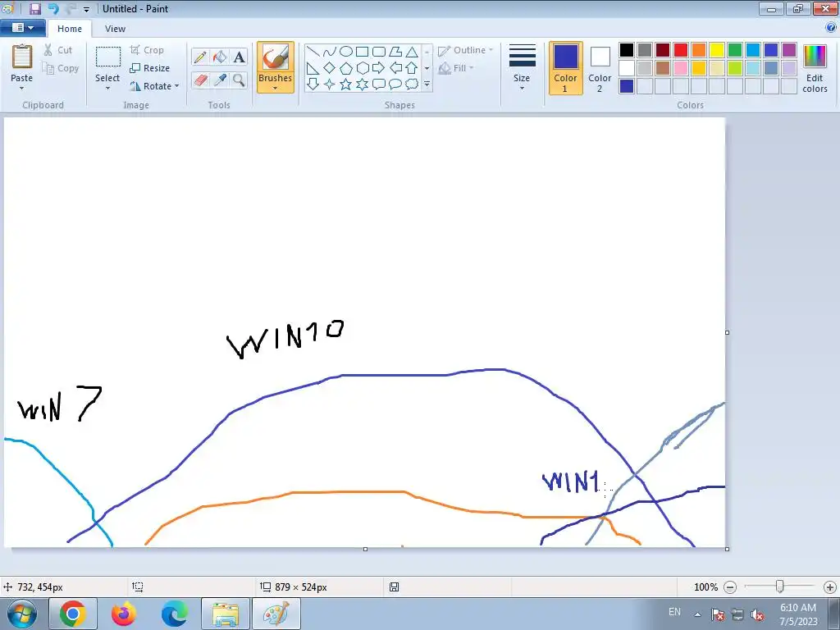Screen dimensions: 840x630
Task: Select the Eraser tool
Action: point(200,80)
